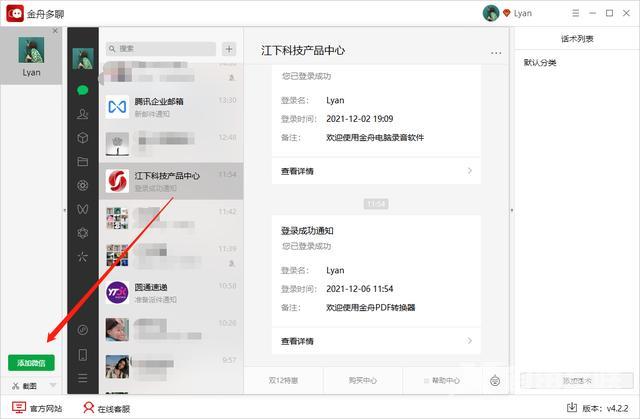
Task: Open 查看详情 for the 2021-12-06 login
Action: click(x=376, y=341)
